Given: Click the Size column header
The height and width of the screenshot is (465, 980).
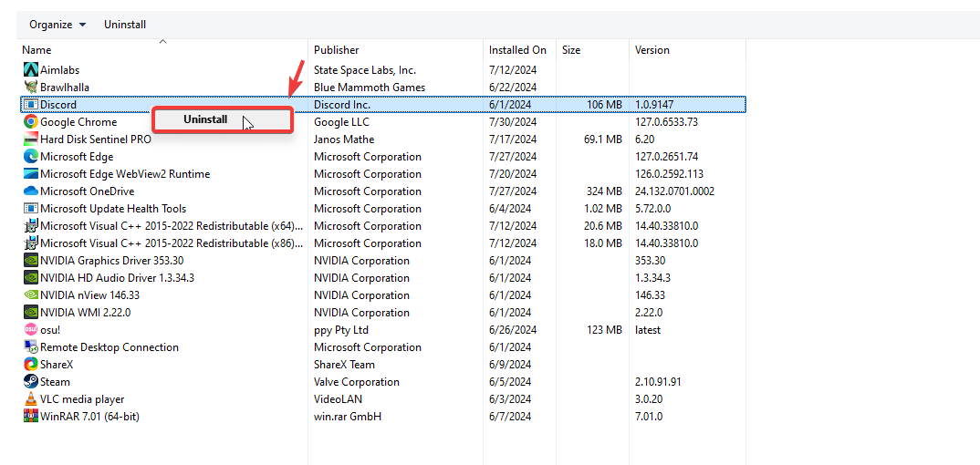Looking at the screenshot, I should [x=571, y=50].
